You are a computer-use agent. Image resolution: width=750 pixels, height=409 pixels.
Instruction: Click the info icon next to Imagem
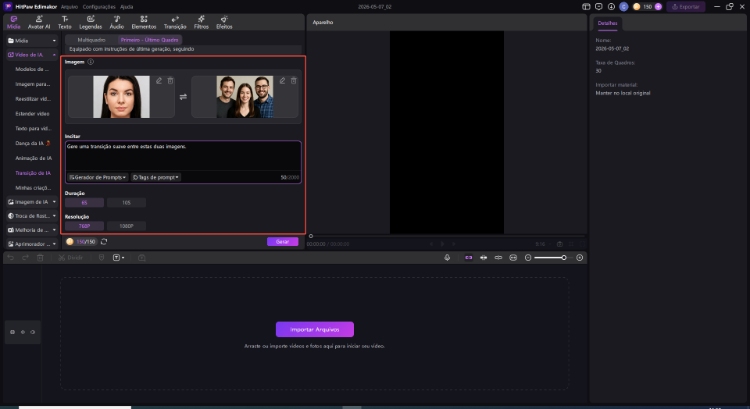pos(90,62)
